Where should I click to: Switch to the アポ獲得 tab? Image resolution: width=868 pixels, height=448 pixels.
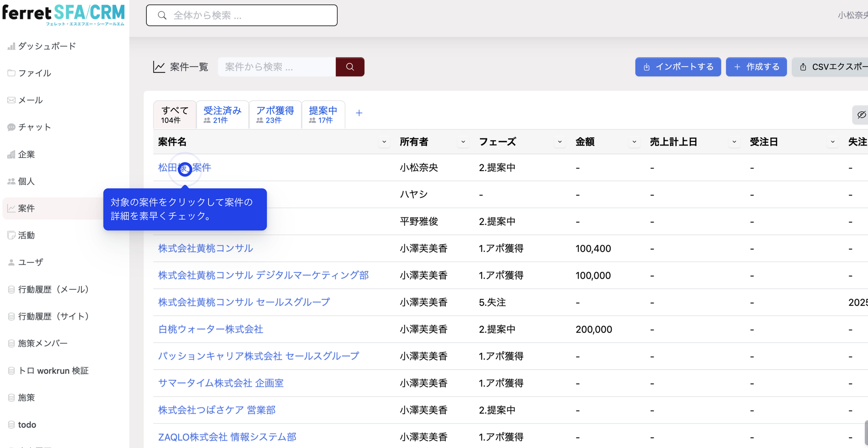coord(275,115)
